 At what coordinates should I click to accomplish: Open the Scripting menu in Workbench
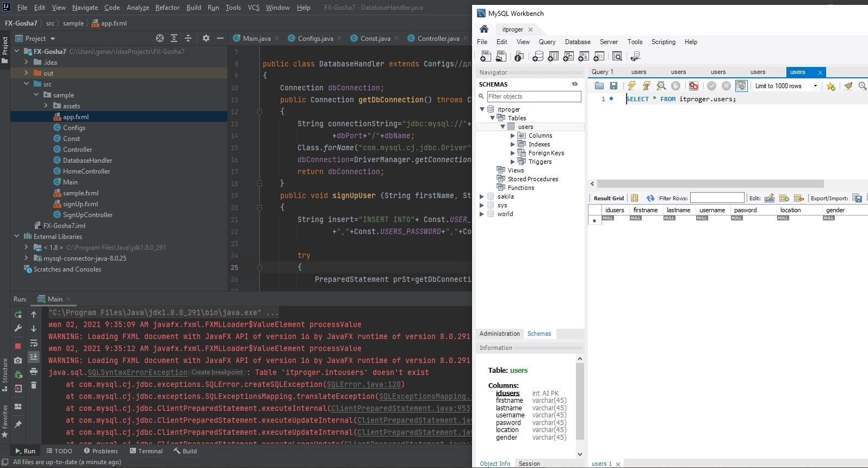[664, 42]
